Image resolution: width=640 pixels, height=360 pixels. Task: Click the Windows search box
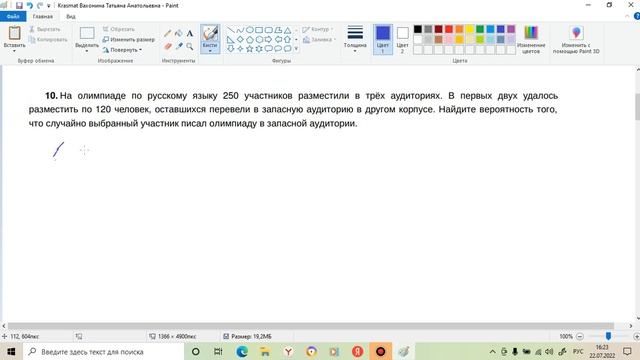pyautogui.click(x=104, y=351)
